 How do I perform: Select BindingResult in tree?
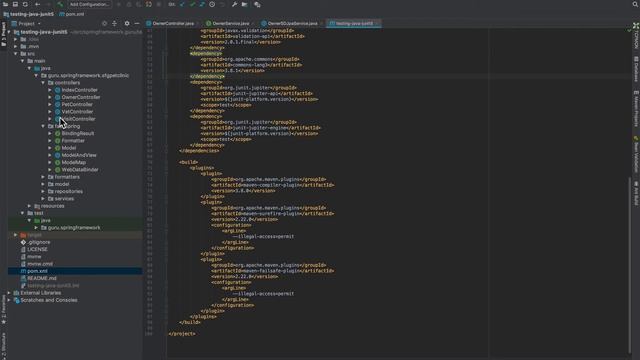point(78,133)
